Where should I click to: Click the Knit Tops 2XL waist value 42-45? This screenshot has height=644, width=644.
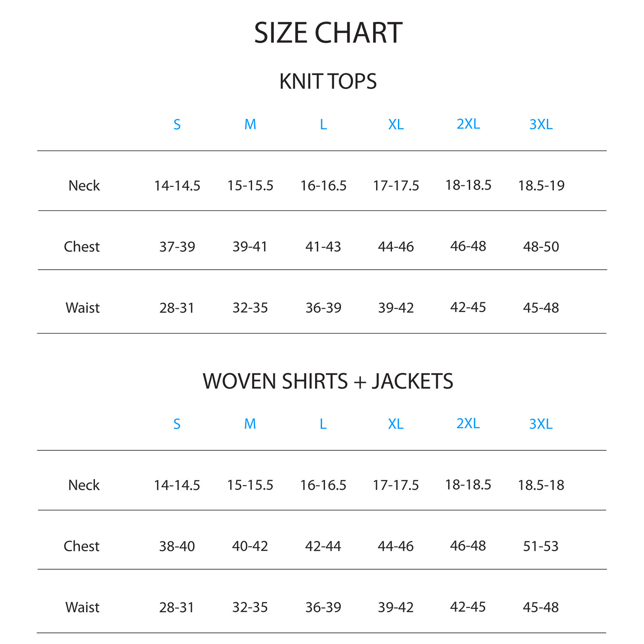pos(468,307)
